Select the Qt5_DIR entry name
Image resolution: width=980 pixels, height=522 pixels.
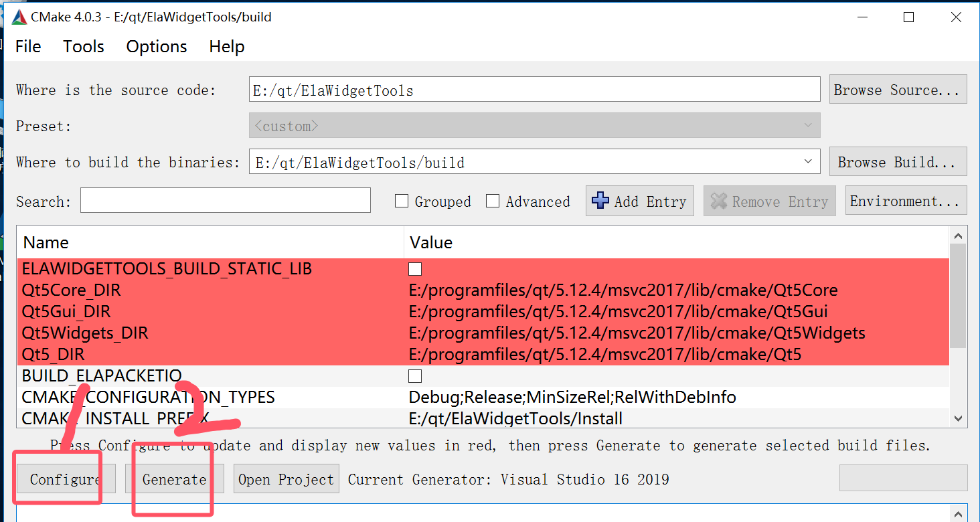tap(54, 354)
